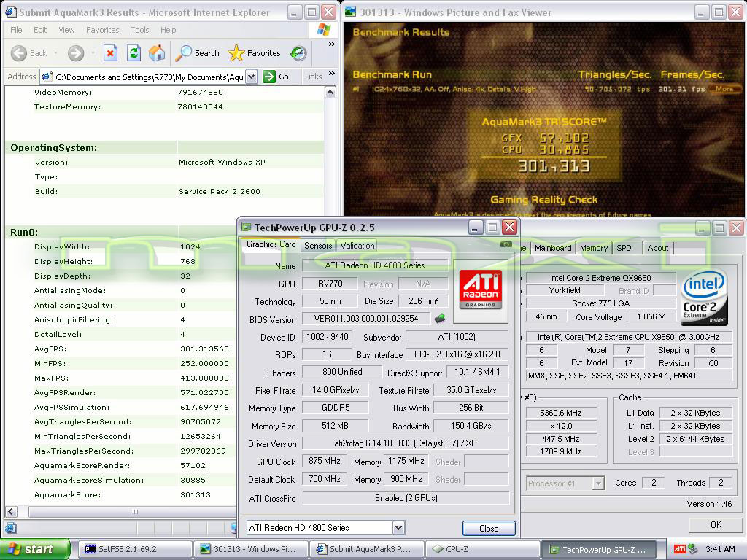Click the Search magnifier in IE toolbar
Image resolution: width=747 pixels, height=560 pixels.
pyautogui.click(x=183, y=52)
